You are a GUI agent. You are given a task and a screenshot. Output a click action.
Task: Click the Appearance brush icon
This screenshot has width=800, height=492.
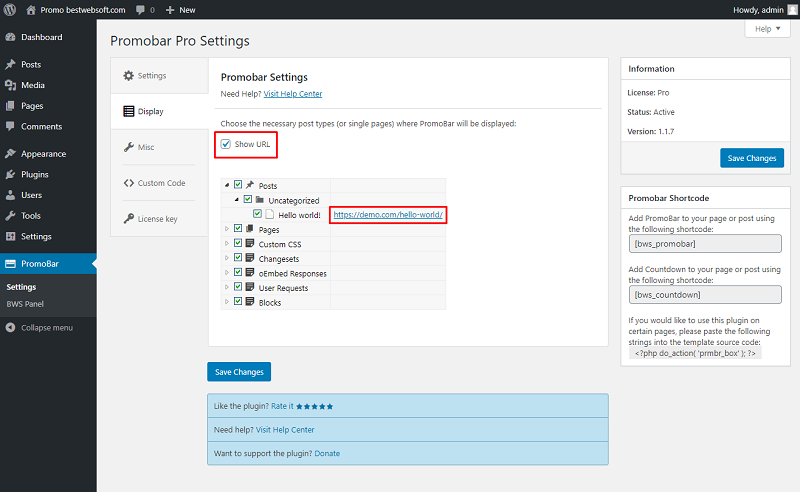(10, 154)
